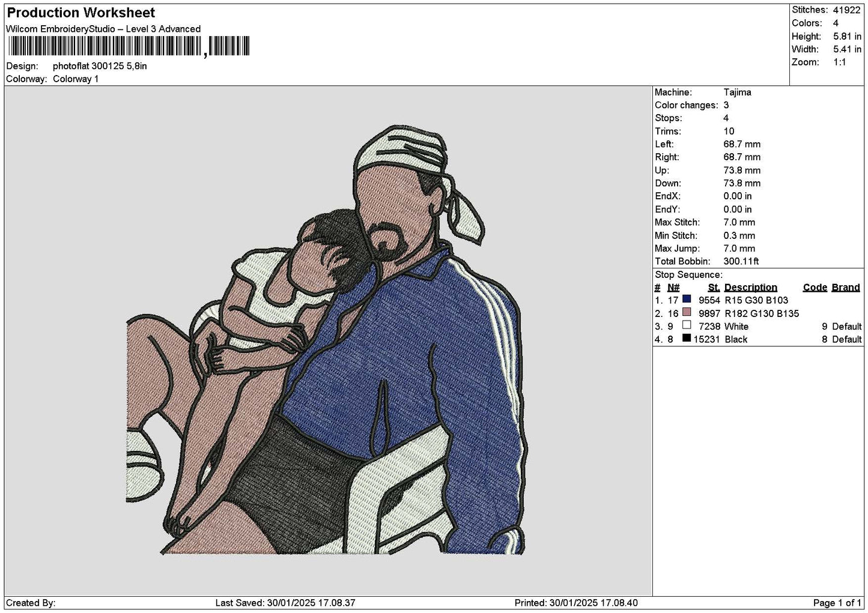Click the zoom value '1:1'

tap(840, 62)
